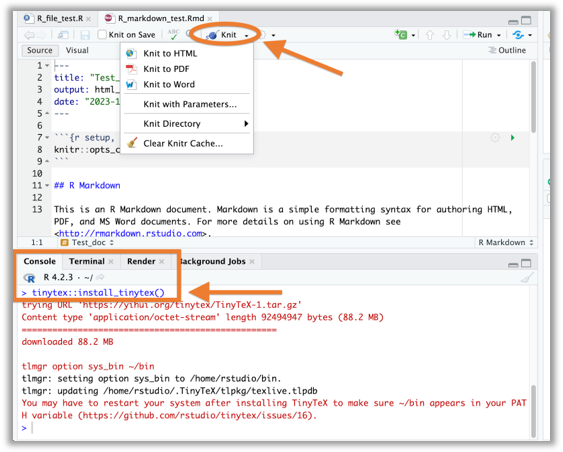Screen dimensions: 563x452
Task: Open the R Markdown file type selector
Action: click(x=505, y=242)
